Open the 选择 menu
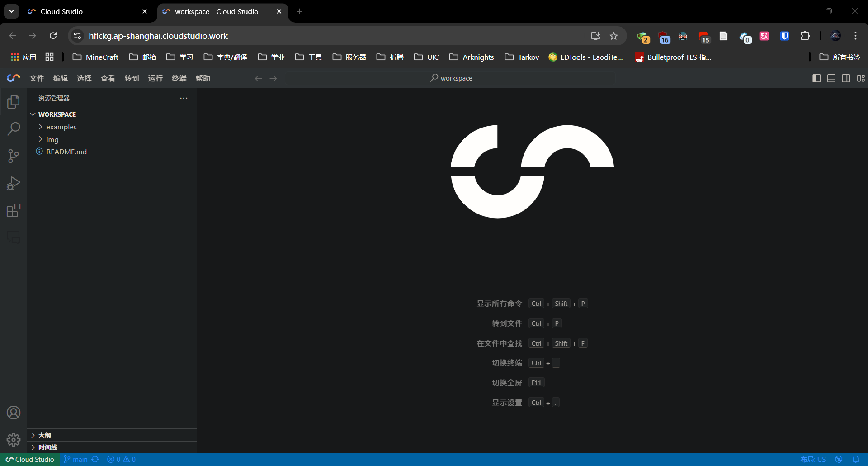Viewport: 868px width, 466px height. [x=84, y=78]
